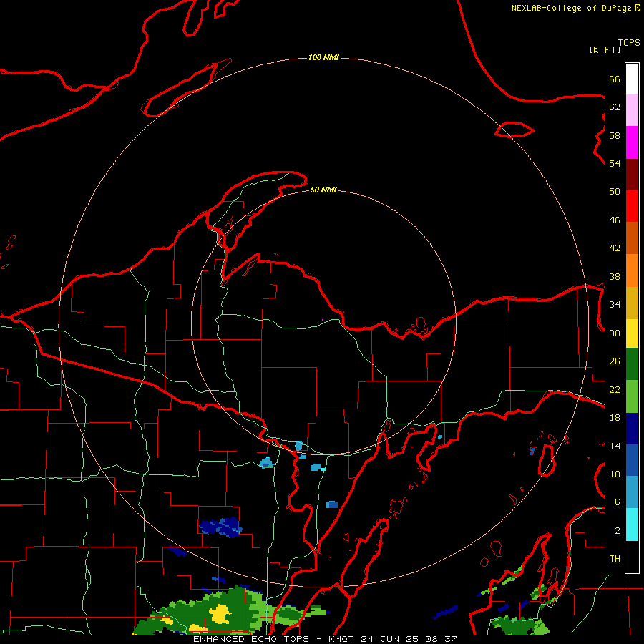Select the bright red legend swatch
644x644 pixels.
(632, 206)
